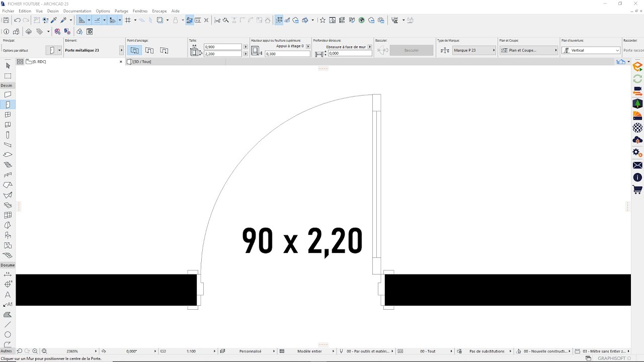Open the Dessin menu
Screen dimensions: 644x362
(53, 11)
